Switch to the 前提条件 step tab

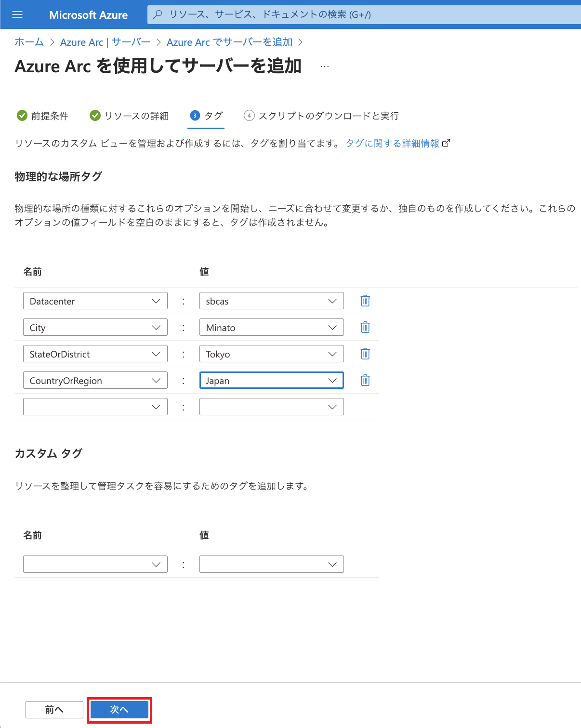(x=43, y=116)
